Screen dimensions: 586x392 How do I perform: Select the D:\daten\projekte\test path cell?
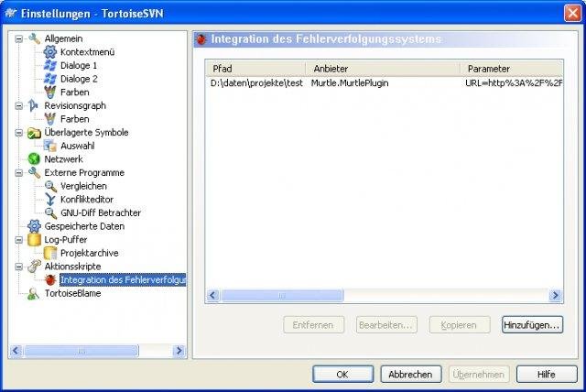pos(256,83)
